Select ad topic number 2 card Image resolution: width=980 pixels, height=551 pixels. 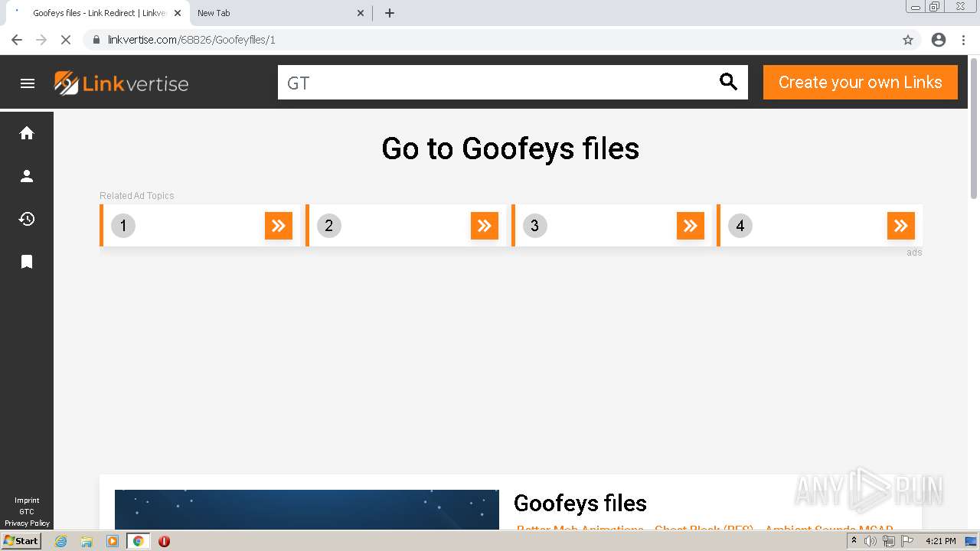(x=404, y=226)
